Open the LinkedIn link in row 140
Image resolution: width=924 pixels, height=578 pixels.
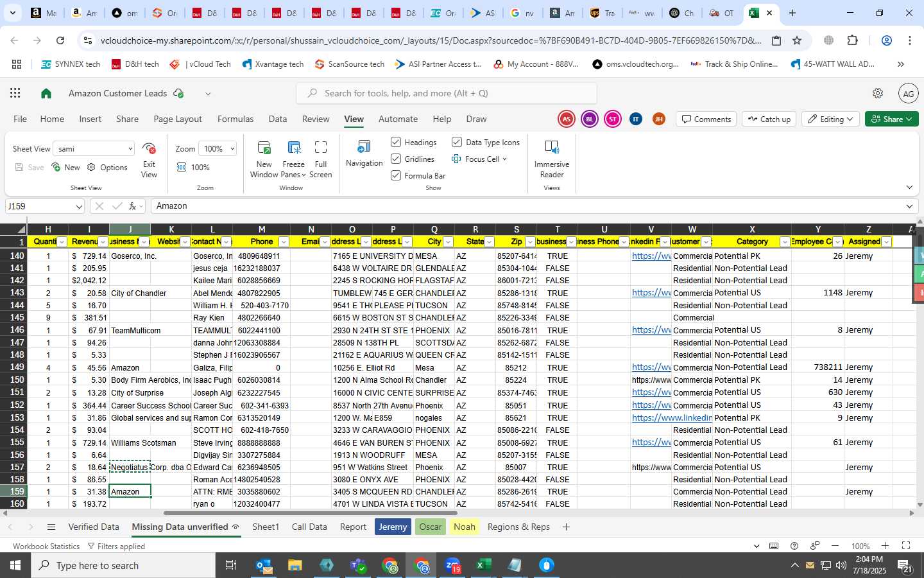point(651,256)
